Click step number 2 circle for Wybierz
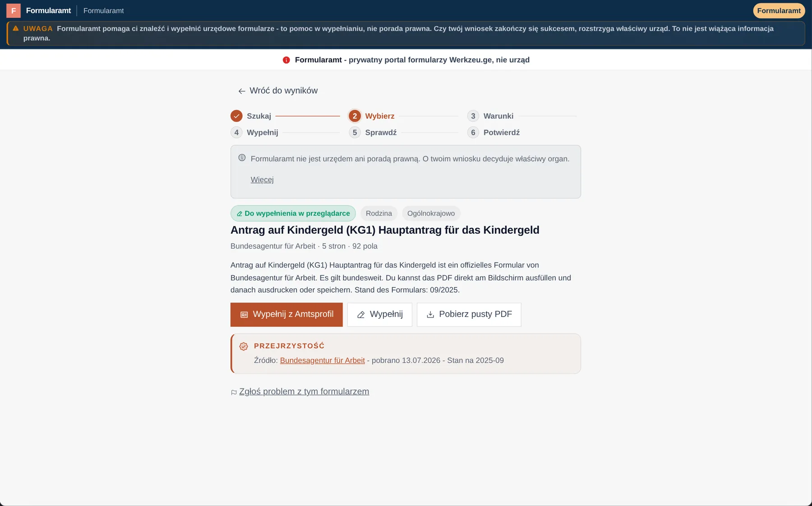 355,116
